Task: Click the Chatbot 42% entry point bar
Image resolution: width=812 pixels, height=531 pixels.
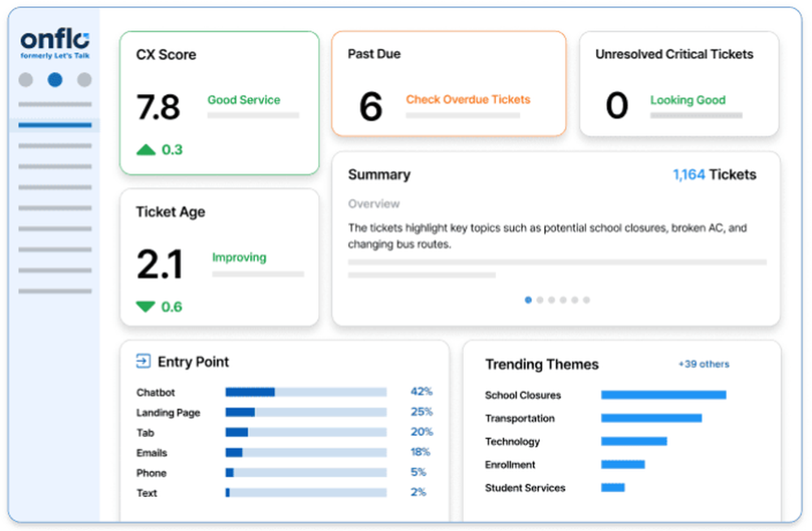Action: tap(304, 392)
